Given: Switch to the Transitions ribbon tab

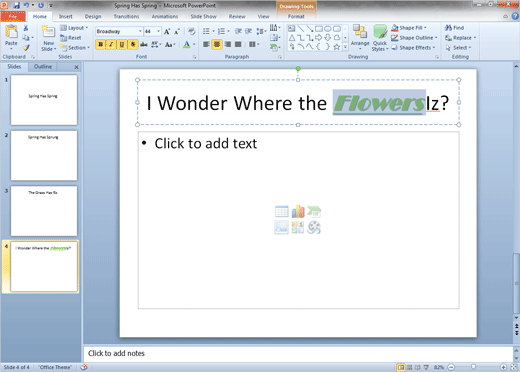Looking at the screenshot, I should pyautogui.click(x=126, y=16).
